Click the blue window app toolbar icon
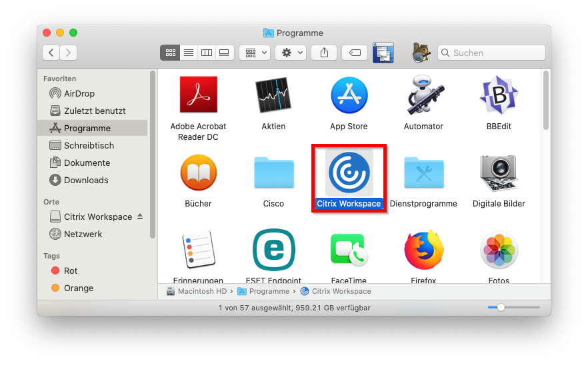Screen dimensions: 588x365 pyautogui.click(x=383, y=53)
